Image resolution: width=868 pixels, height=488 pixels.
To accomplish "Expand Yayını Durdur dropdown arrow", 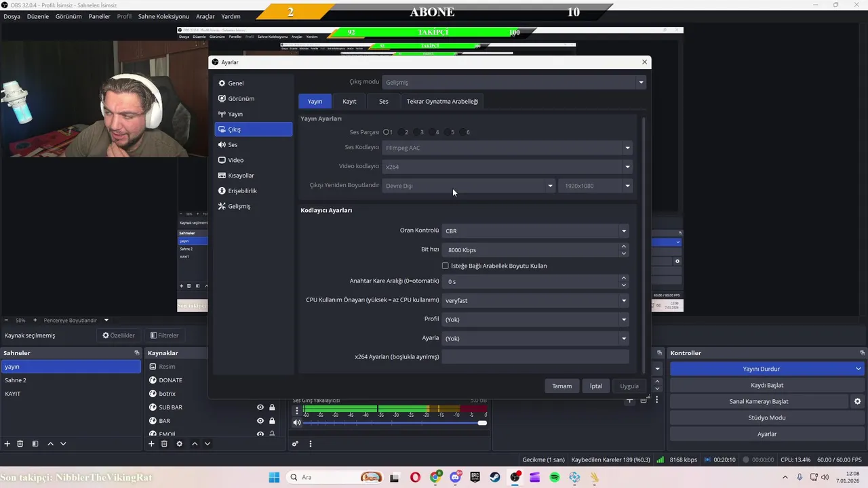I will coord(858,369).
